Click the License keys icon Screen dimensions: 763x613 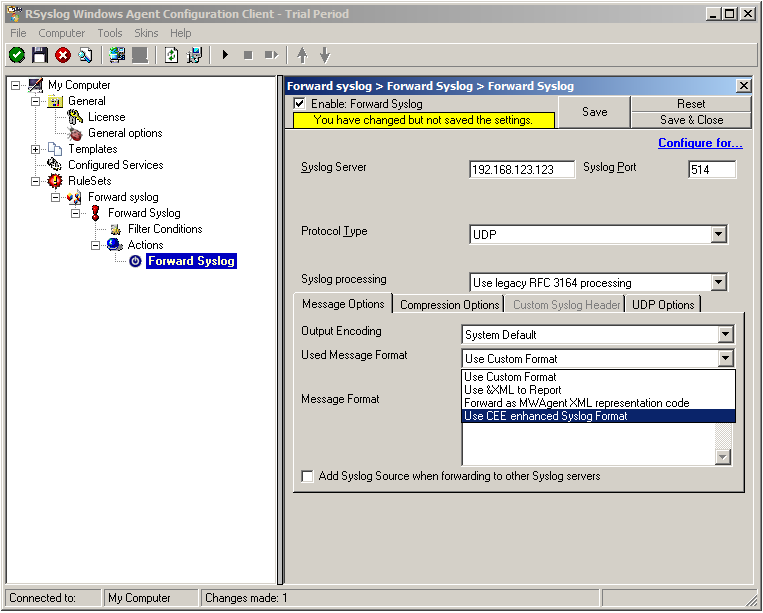point(75,117)
